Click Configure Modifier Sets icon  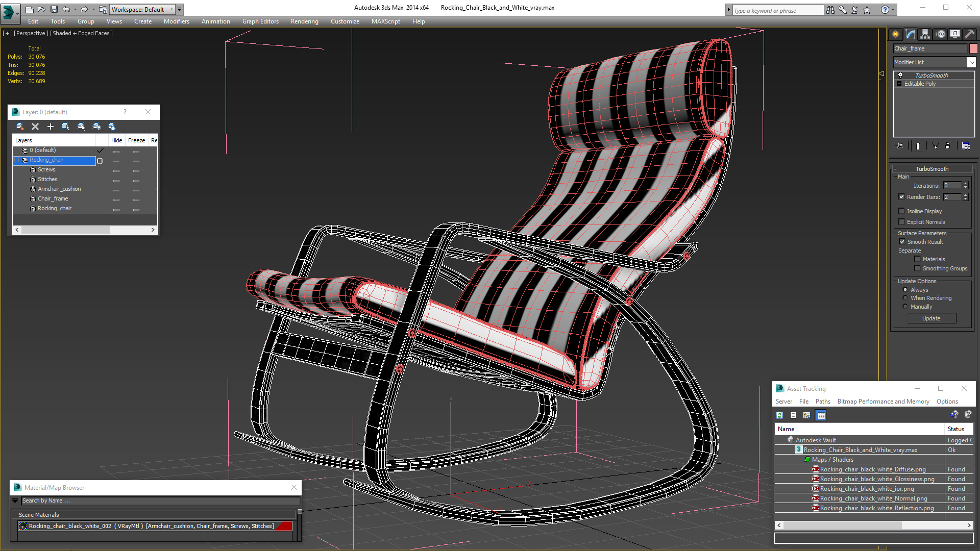tap(966, 146)
